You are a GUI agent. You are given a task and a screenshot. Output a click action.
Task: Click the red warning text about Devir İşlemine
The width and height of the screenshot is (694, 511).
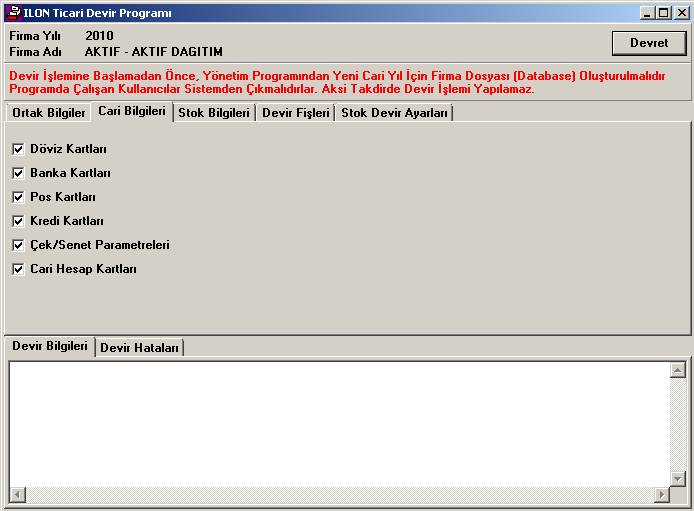tap(337, 82)
